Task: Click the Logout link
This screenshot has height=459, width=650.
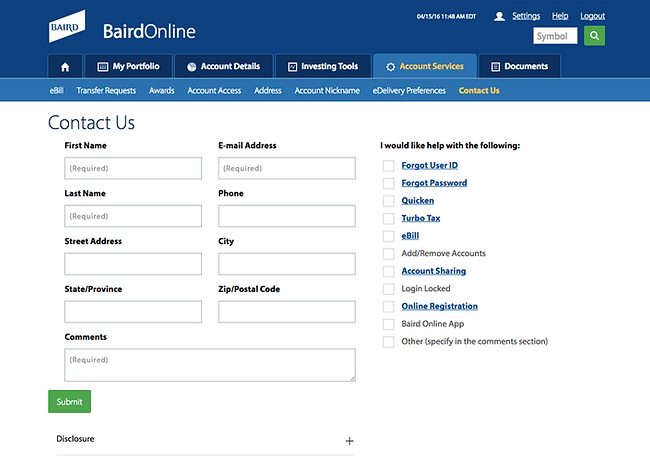Action: click(x=592, y=16)
